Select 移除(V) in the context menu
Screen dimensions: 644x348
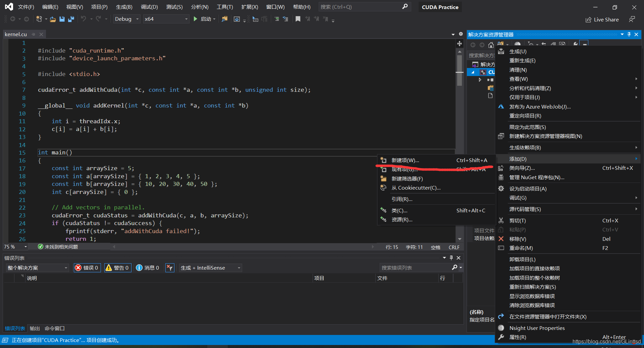coord(568,239)
